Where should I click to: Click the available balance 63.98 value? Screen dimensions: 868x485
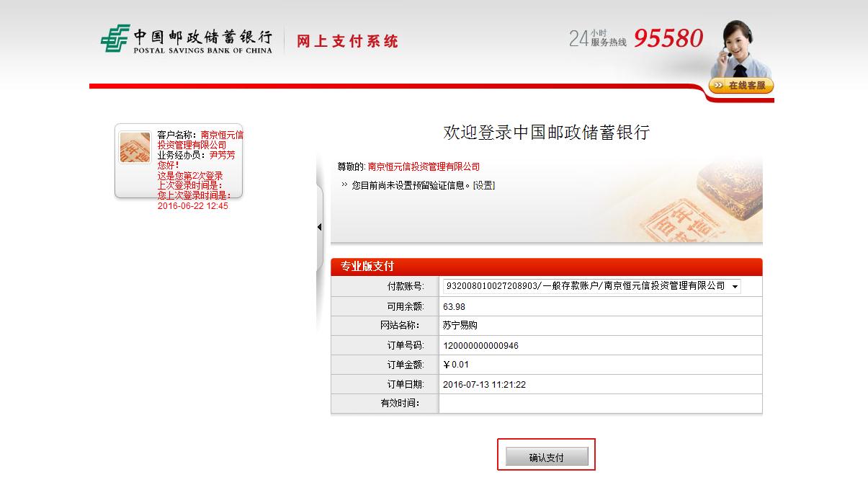455,307
